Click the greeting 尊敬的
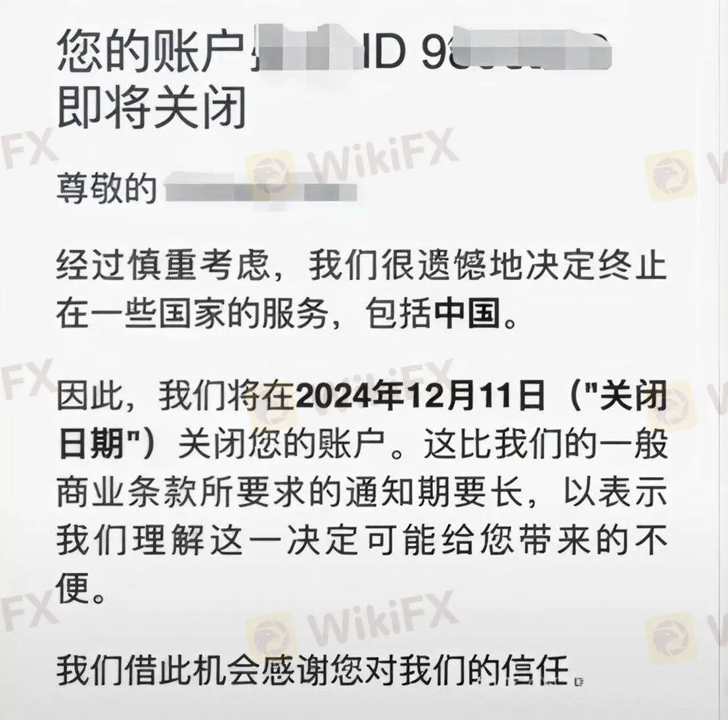 [x=107, y=188]
